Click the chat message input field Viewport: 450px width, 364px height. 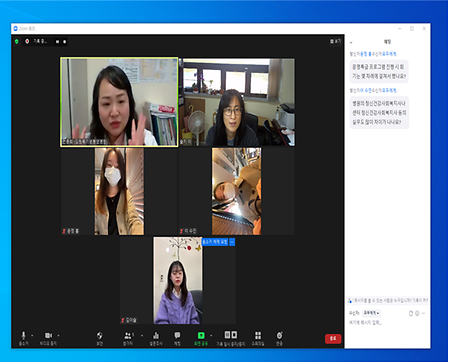[x=387, y=323]
